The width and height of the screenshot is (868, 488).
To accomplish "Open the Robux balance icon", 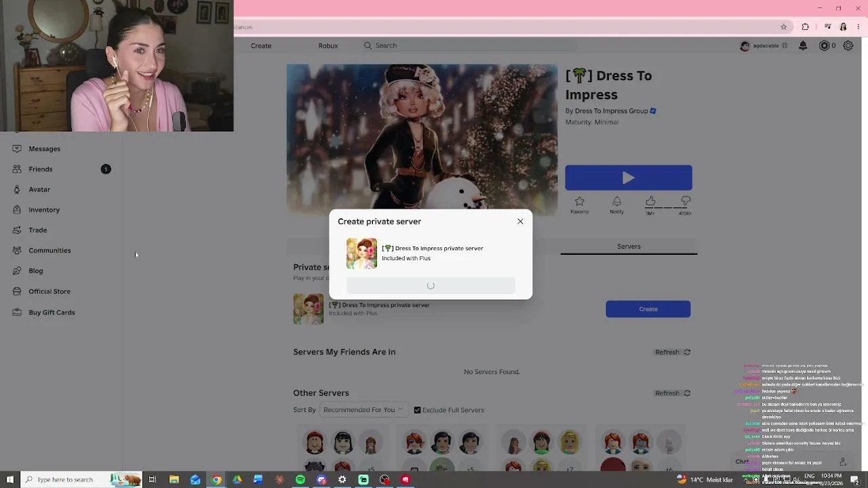I will tap(825, 45).
